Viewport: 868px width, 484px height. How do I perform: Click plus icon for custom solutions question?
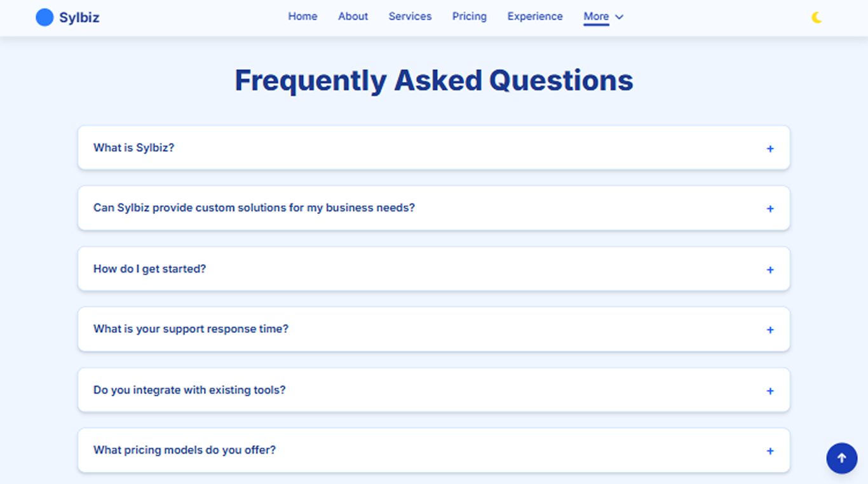coord(770,209)
